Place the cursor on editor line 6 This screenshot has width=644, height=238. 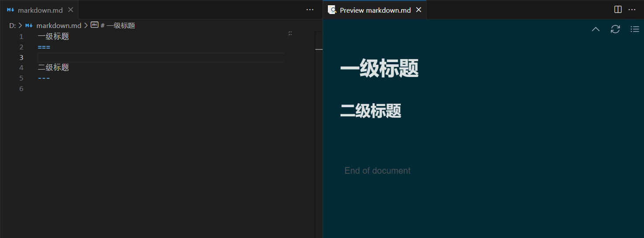131,89
